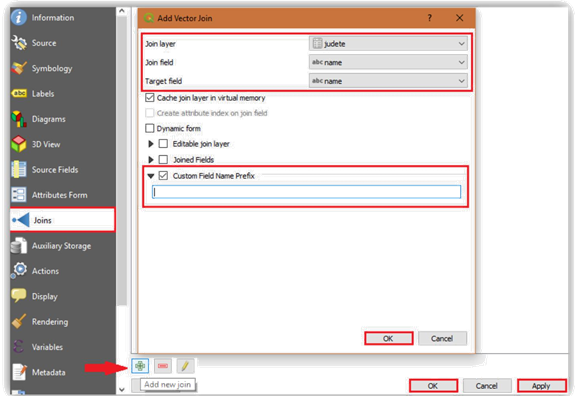Click the remove join minus icon
Viewport: 575px width, 396px height.
(163, 366)
